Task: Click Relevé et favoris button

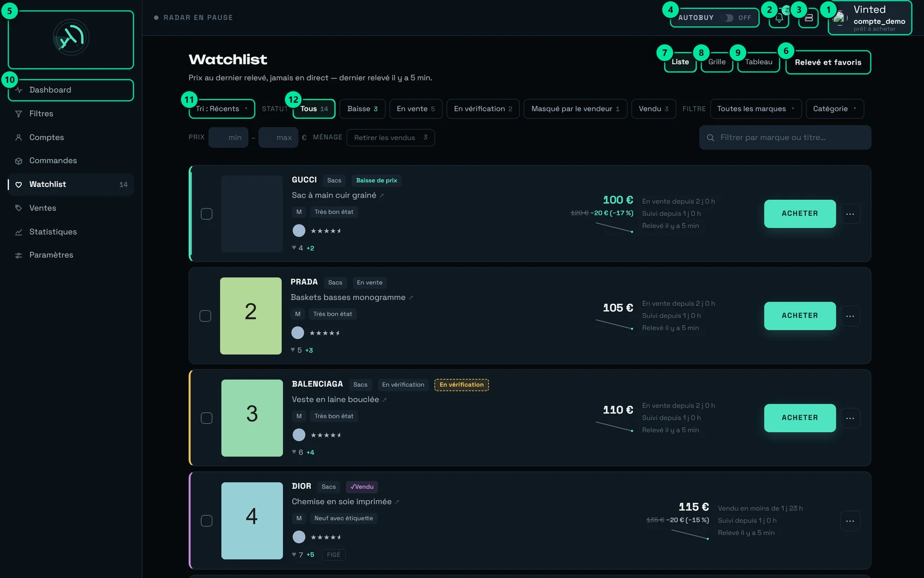Action: (828, 63)
